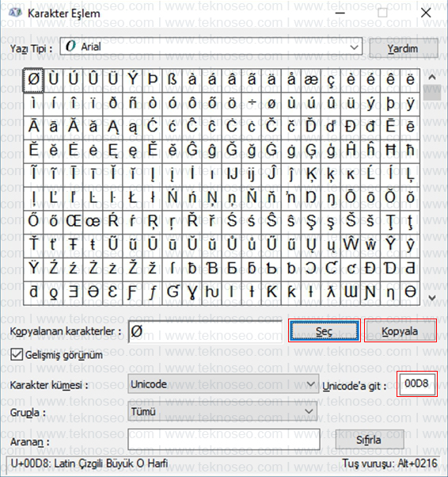Pick the ß sharp S character
The width and height of the screenshot is (448, 477).
(x=173, y=80)
